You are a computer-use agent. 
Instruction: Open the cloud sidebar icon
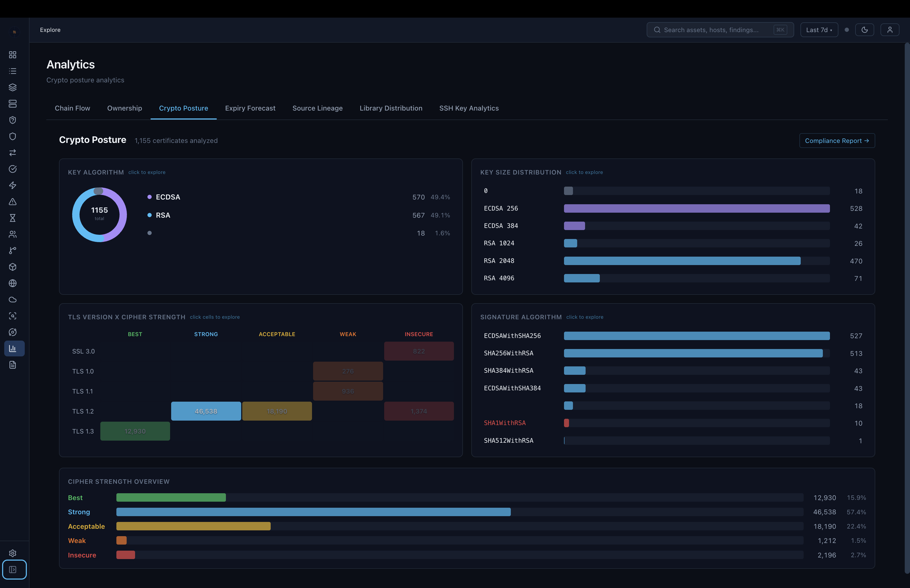tap(13, 299)
